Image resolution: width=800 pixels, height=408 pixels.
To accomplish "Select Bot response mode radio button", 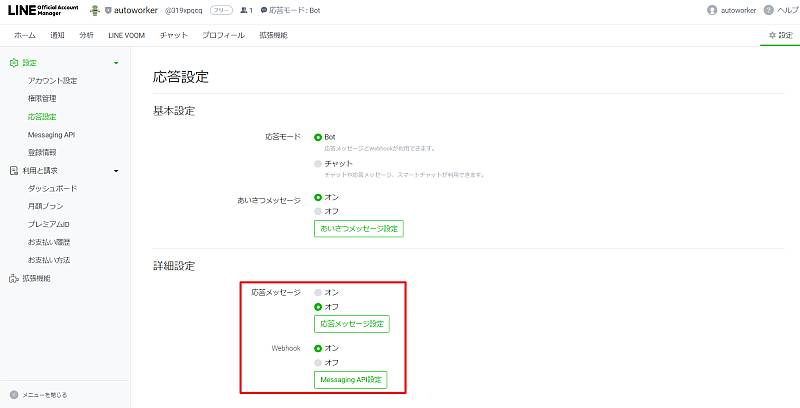I will point(318,137).
